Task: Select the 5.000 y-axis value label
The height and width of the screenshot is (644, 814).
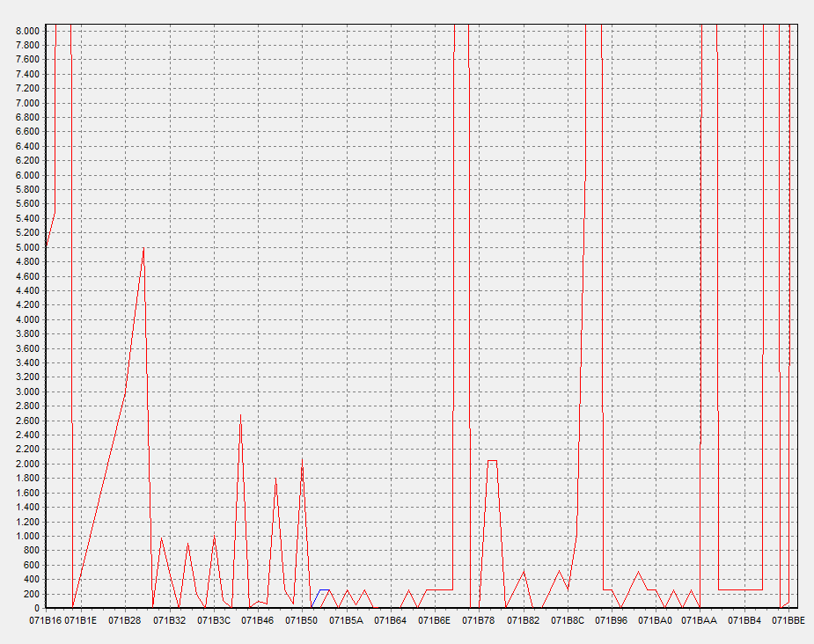Action: (x=27, y=247)
